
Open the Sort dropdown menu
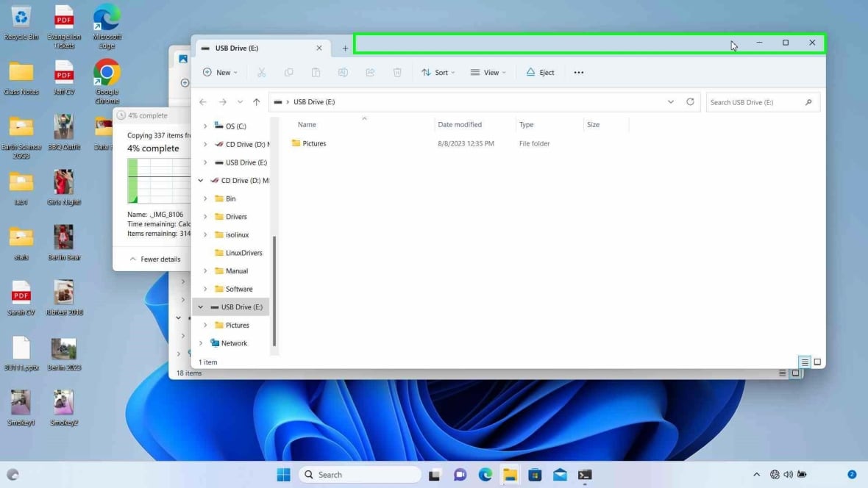438,73
